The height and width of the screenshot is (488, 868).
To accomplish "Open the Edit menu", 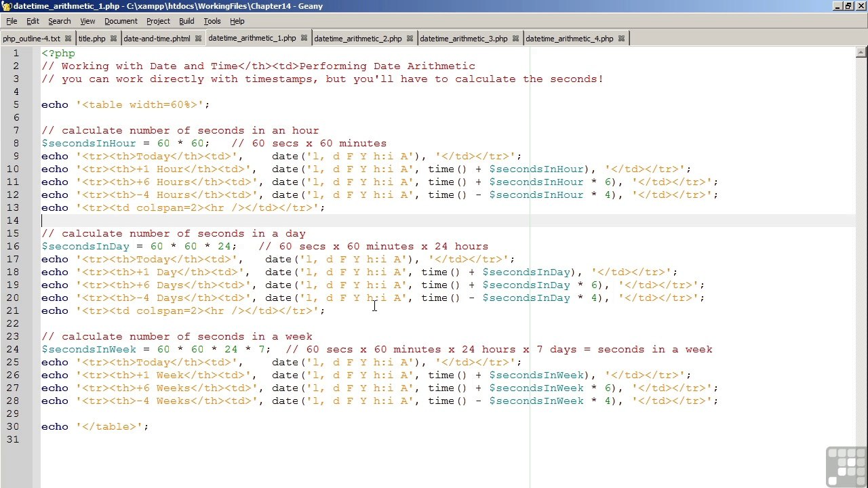I will (x=33, y=21).
